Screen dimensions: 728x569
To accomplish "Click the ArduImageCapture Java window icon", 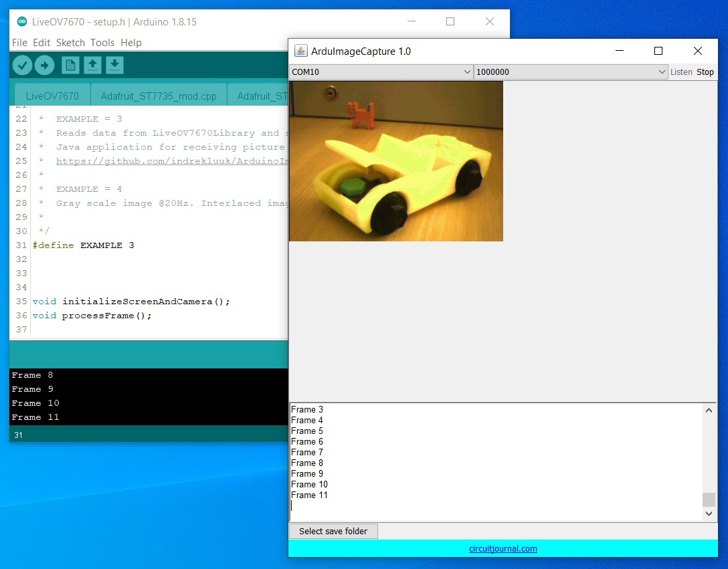I will point(301,51).
